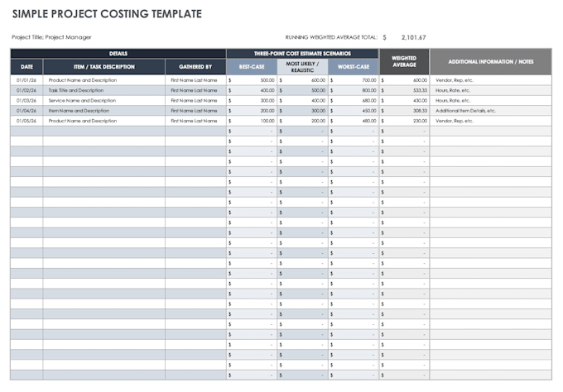This screenshot has height=392, width=563.
Task: Click the DETAILS header cell
Action: [x=118, y=54]
